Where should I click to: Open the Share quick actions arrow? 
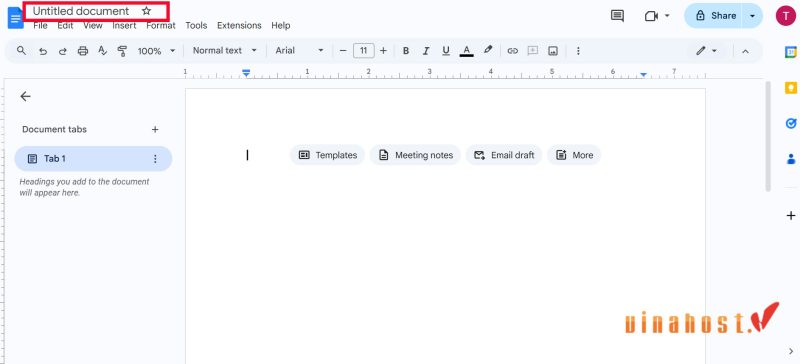753,16
